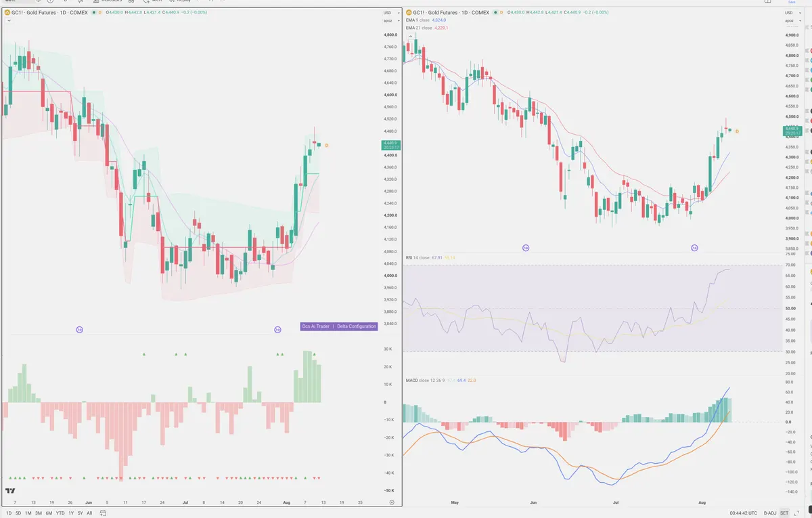Select the 5D time range
Image resolution: width=812 pixels, height=518 pixels.
[18, 513]
